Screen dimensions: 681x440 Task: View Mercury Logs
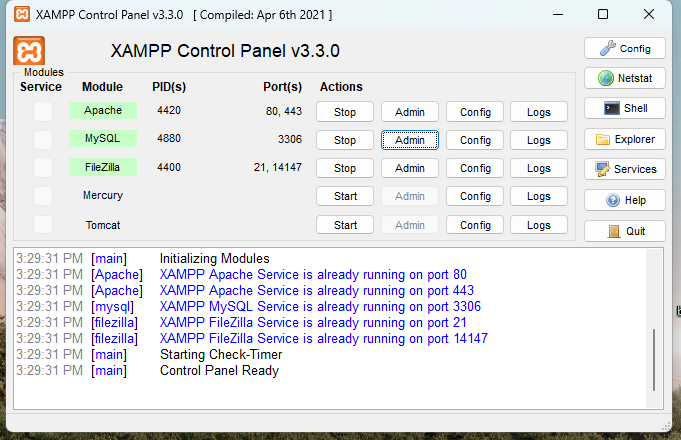(x=539, y=196)
